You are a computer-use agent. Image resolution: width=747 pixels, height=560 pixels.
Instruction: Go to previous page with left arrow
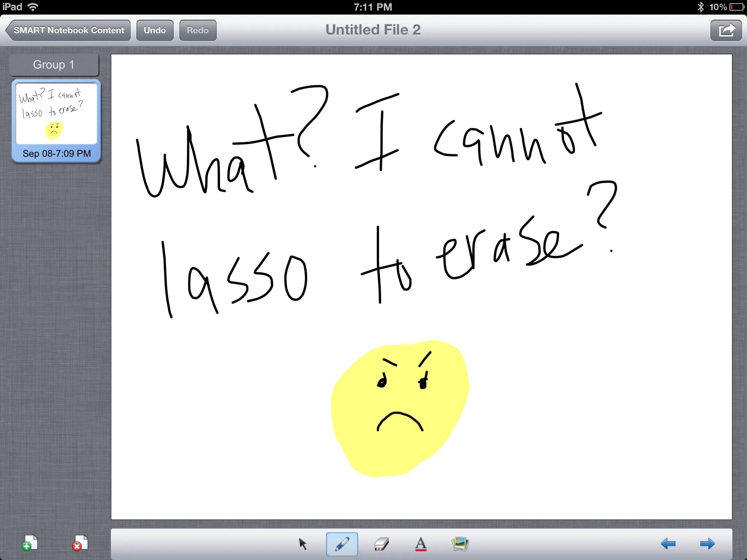pyautogui.click(x=668, y=544)
